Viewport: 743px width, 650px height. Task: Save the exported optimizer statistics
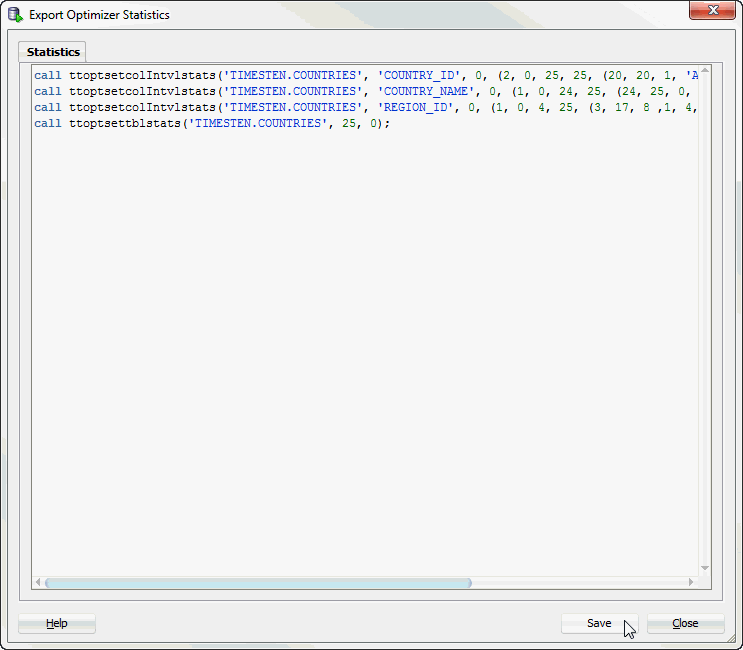pos(599,623)
